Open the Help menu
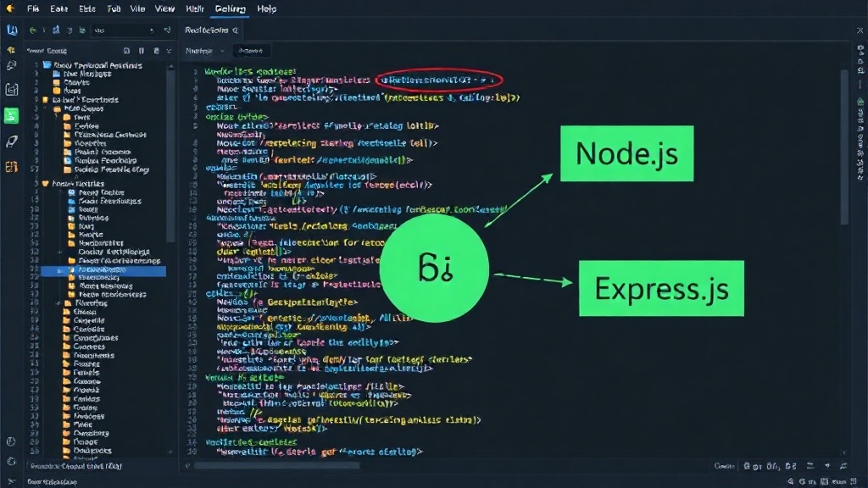The width and height of the screenshot is (868, 488). click(x=266, y=8)
